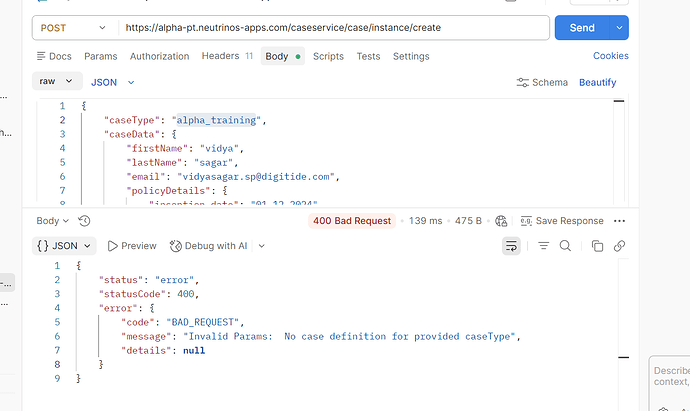Open the raw body type dropdown

pos(57,81)
